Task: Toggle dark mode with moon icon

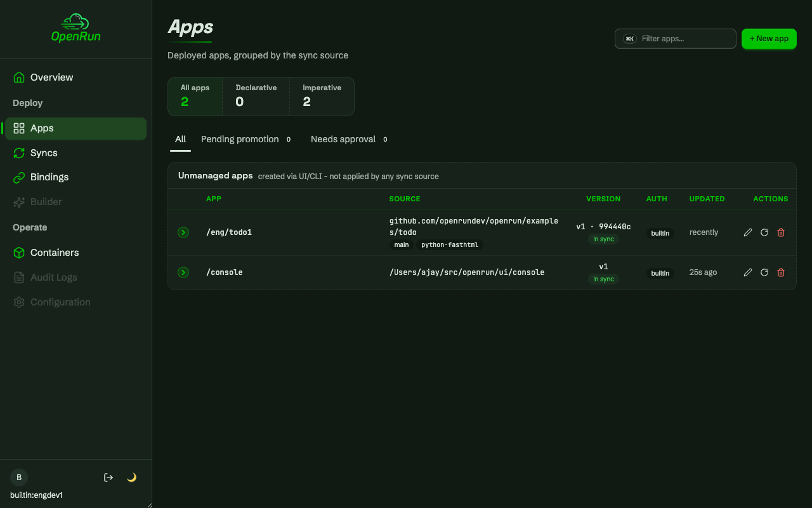Action: point(132,478)
